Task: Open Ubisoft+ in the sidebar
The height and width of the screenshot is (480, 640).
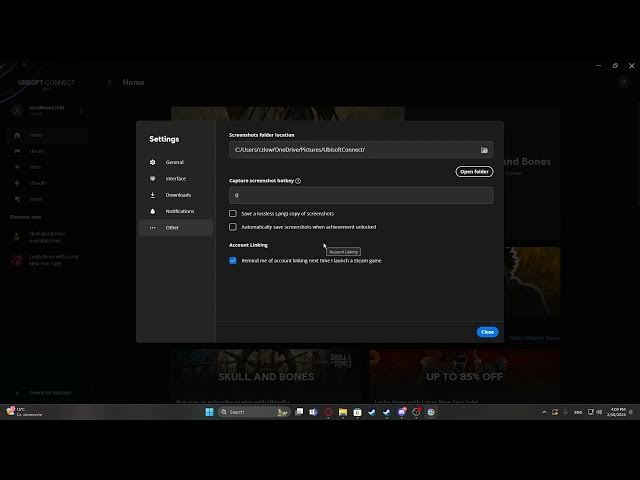Action: tap(48, 183)
